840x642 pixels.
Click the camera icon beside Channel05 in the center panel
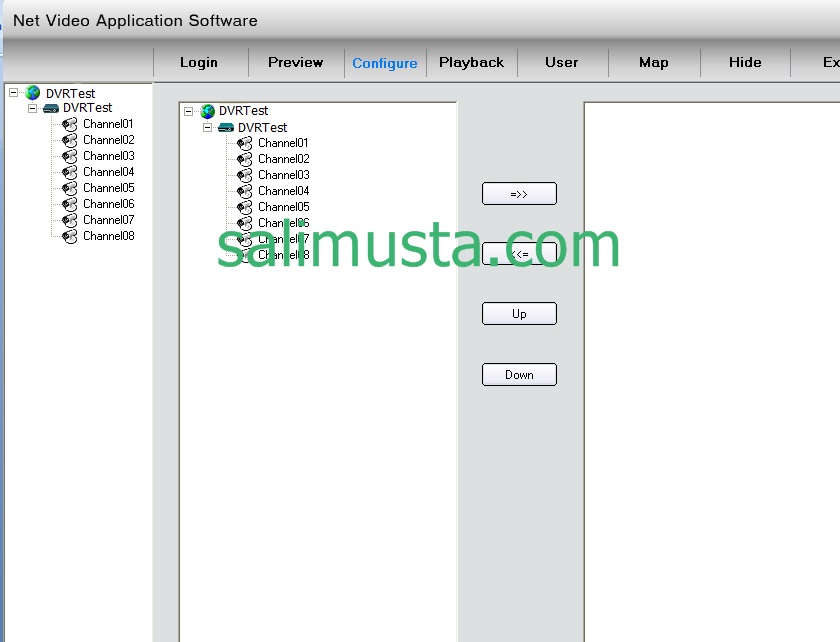click(245, 207)
